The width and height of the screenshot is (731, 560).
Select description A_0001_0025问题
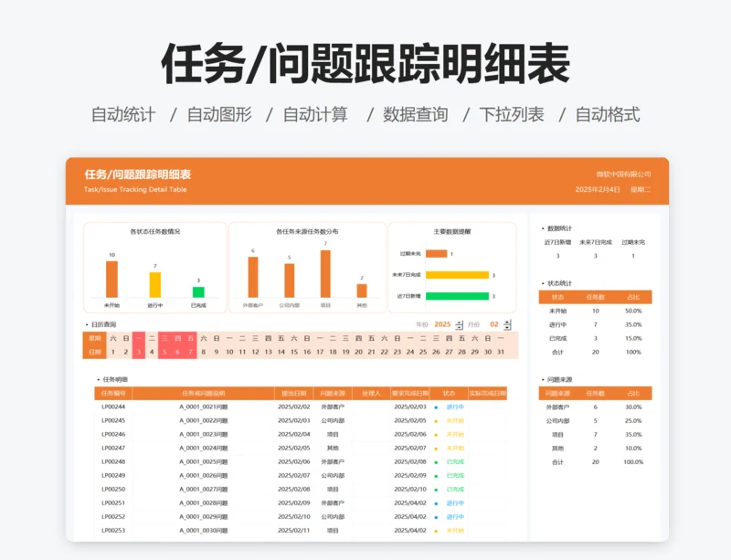(204, 462)
